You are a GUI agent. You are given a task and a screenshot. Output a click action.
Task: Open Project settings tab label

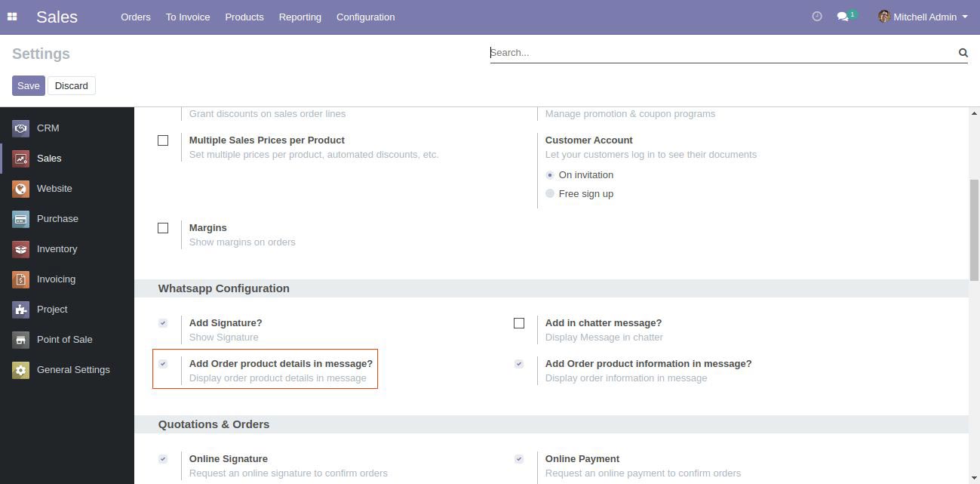pyautogui.click(x=52, y=310)
